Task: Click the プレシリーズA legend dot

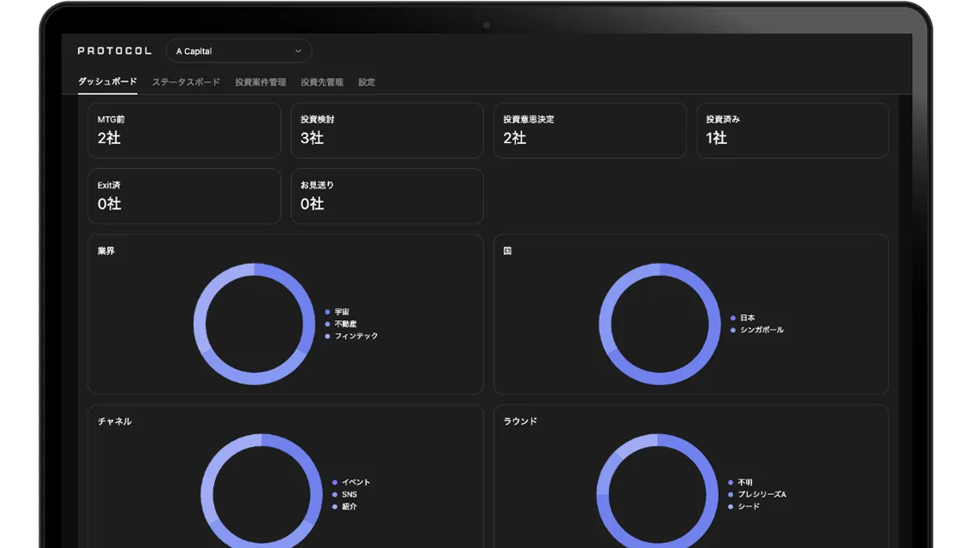Action: (x=731, y=494)
